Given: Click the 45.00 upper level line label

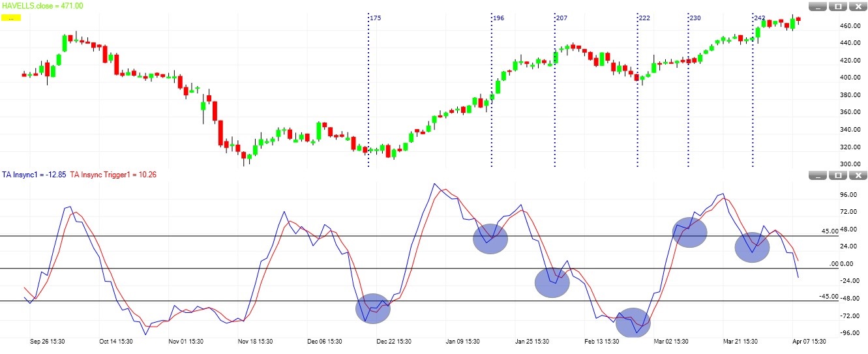Looking at the screenshot, I should click(829, 231).
